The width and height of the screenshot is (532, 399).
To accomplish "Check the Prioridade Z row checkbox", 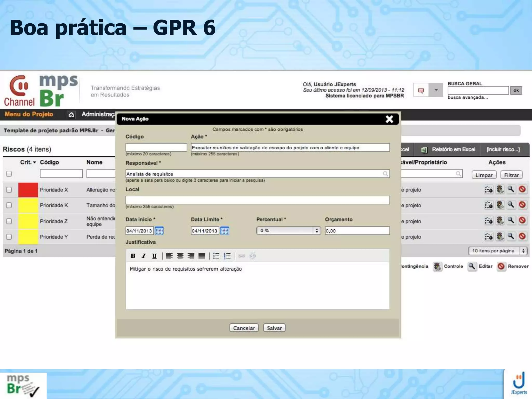I will (x=9, y=221).
